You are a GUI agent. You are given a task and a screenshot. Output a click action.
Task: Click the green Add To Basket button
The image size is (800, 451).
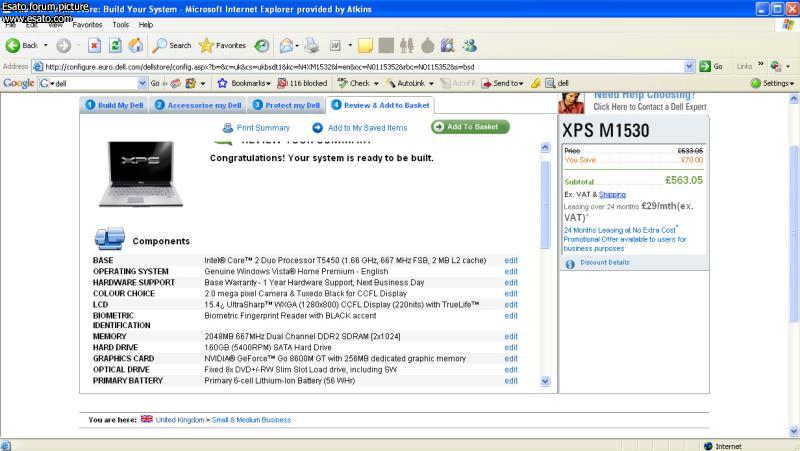(470, 127)
